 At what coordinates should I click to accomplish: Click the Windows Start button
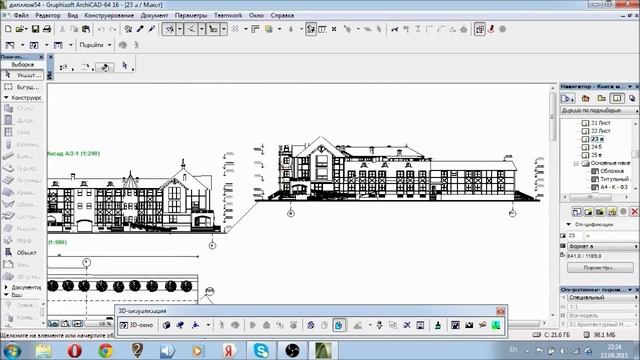tap(12, 351)
